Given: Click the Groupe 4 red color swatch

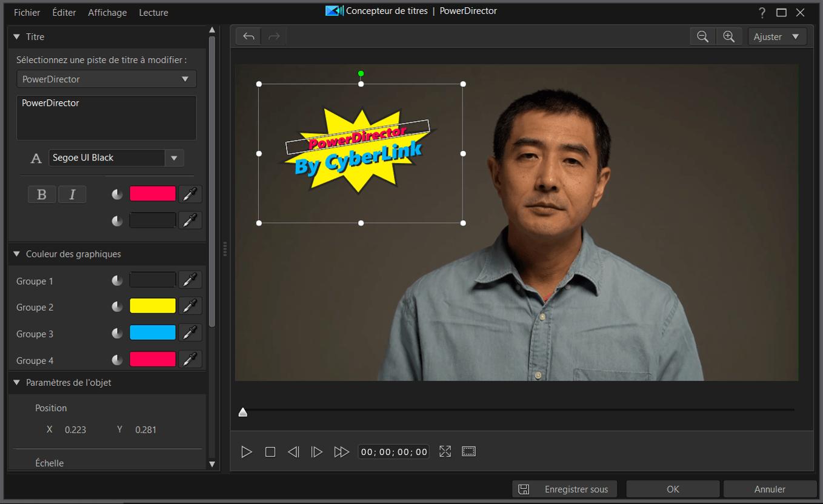Looking at the screenshot, I should [153, 359].
